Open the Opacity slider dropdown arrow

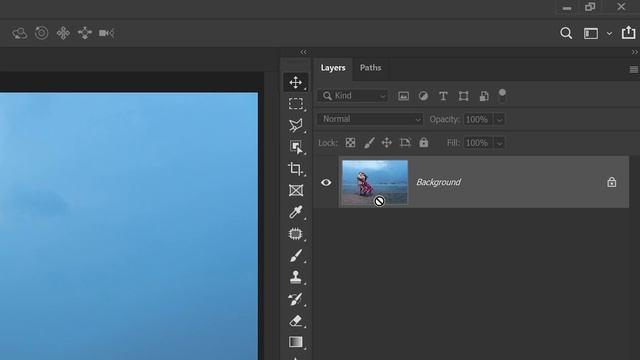(x=499, y=120)
